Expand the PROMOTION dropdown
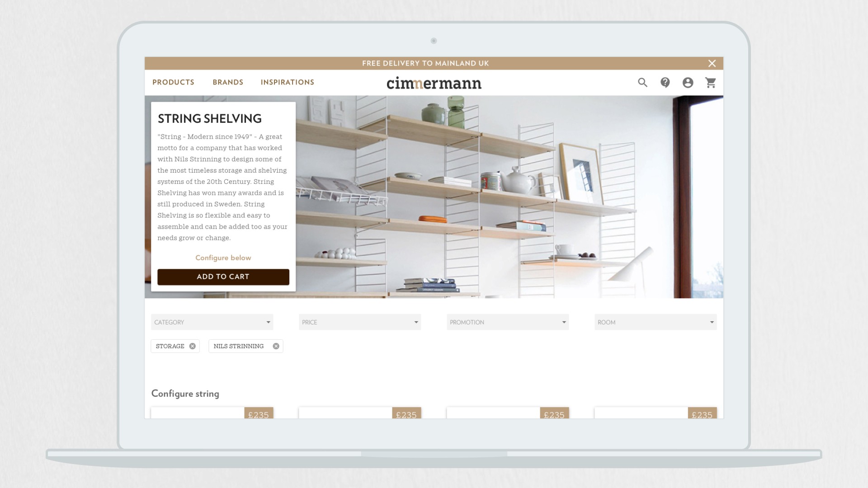868x488 pixels. pyautogui.click(x=508, y=322)
